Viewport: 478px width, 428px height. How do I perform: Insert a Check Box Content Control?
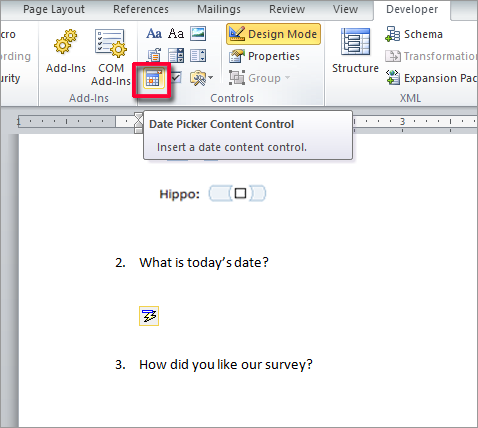click(176, 78)
